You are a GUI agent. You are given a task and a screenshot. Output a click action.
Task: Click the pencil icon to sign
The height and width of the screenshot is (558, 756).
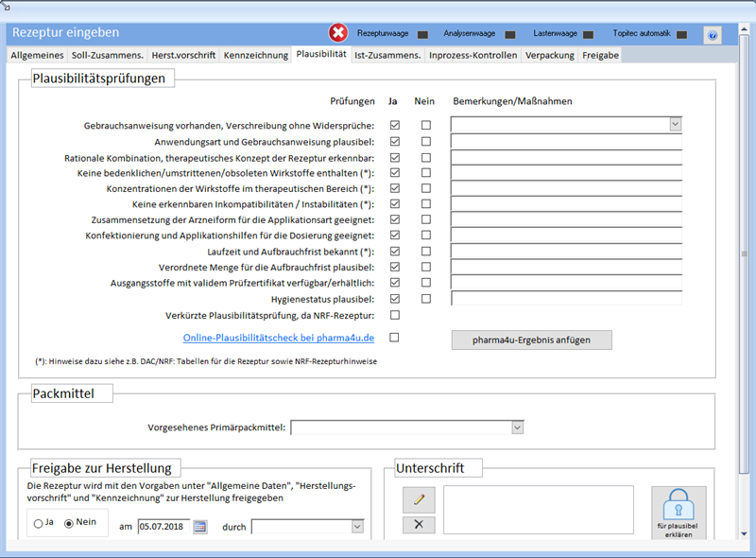click(x=419, y=499)
